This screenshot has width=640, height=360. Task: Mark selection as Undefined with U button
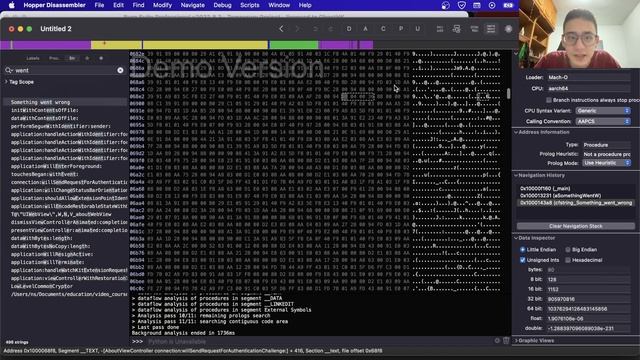coord(418,29)
